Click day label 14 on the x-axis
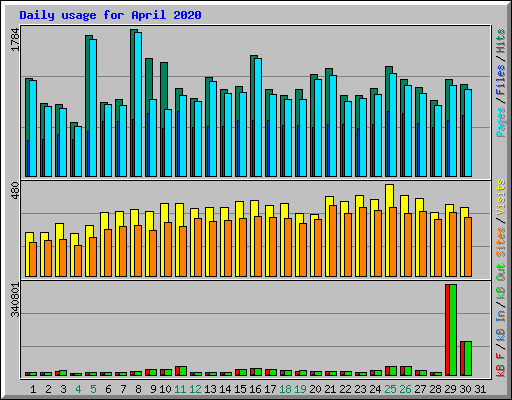512x400 pixels. tap(225, 389)
